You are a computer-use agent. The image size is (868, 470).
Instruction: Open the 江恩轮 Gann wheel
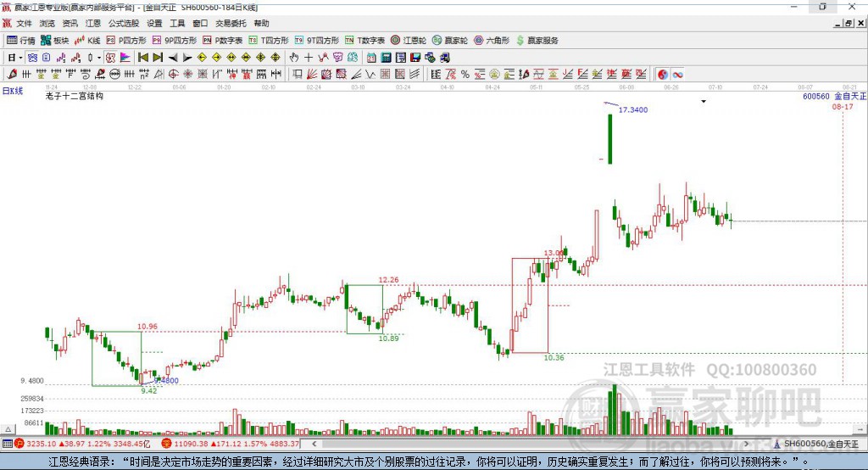pyautogui.click(x=409, y=41)
